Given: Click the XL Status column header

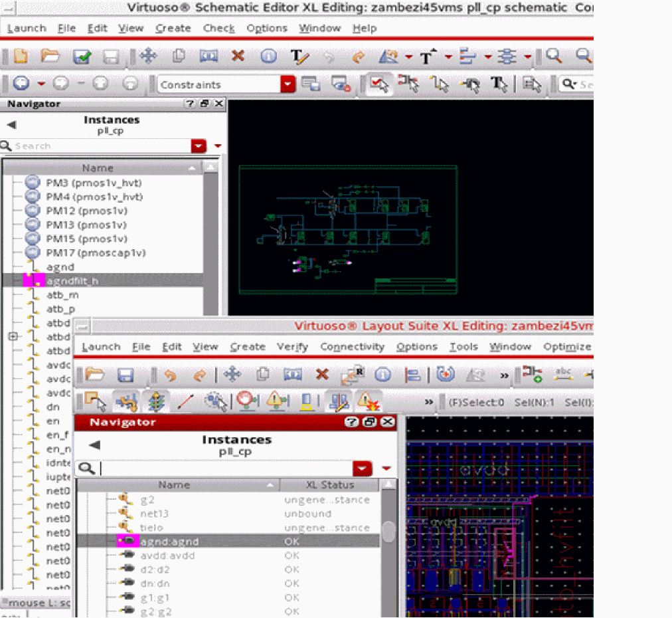Looking at the screenshot, I should [x=329, y=485].
